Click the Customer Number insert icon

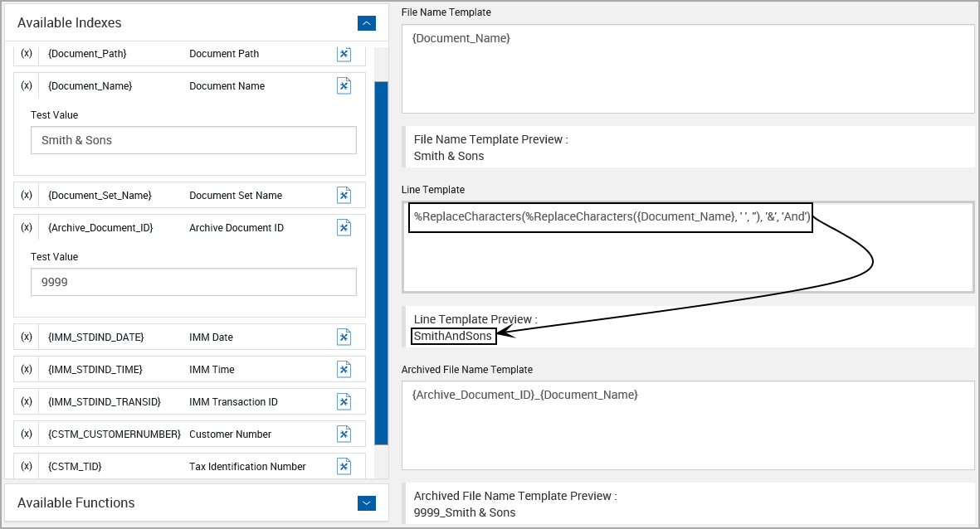(x=344, y=434)
